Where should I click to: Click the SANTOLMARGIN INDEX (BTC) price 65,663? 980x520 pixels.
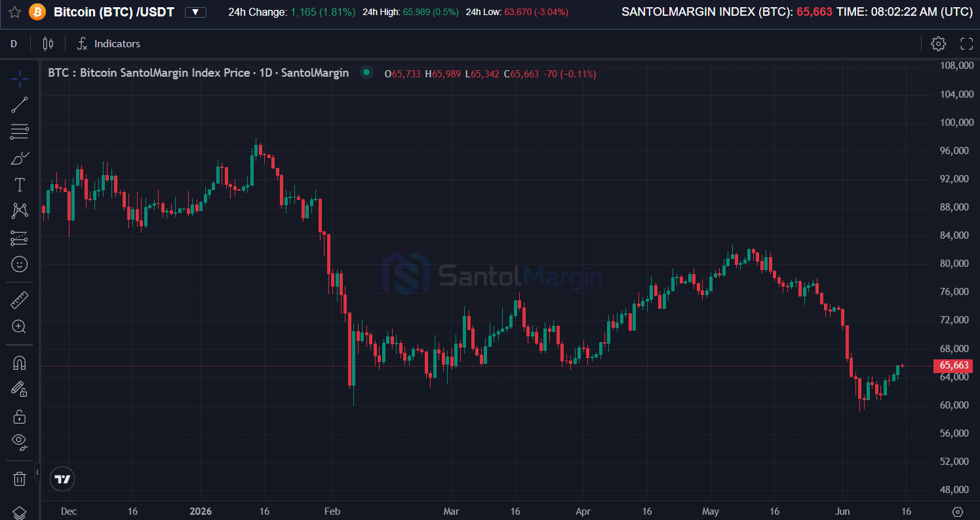pos(814,12)
